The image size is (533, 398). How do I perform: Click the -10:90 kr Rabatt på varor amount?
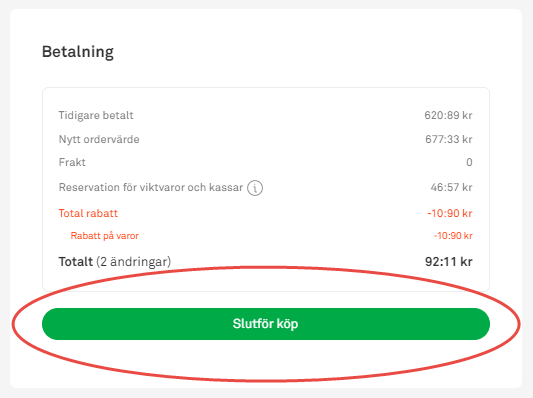pyautogui.click(x=453, y=236)
